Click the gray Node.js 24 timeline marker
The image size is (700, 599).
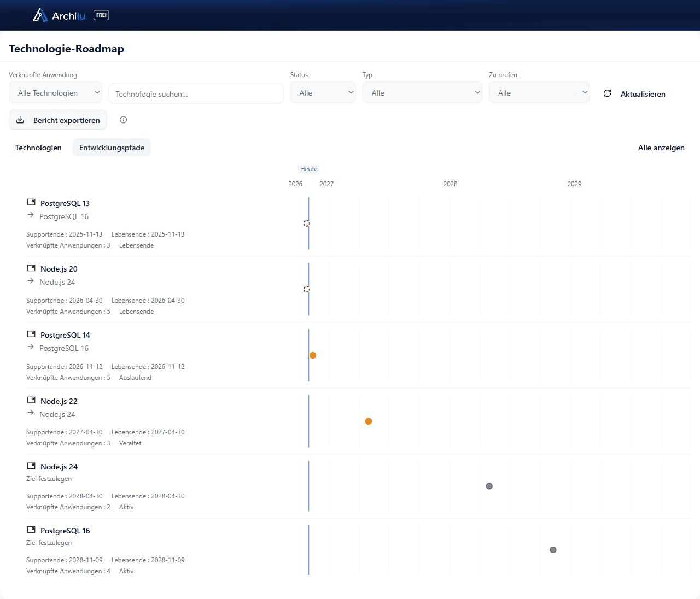(x=489, y=486)
